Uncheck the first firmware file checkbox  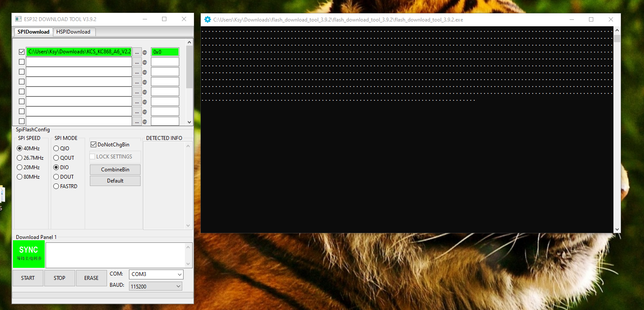coord(21,52)
